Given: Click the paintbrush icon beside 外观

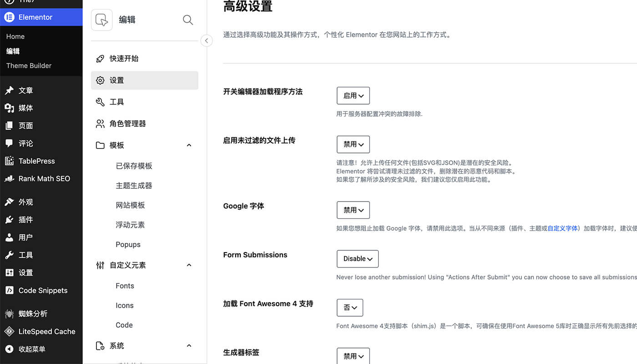Looking at the screenshot, I should [x=9, y=202].
